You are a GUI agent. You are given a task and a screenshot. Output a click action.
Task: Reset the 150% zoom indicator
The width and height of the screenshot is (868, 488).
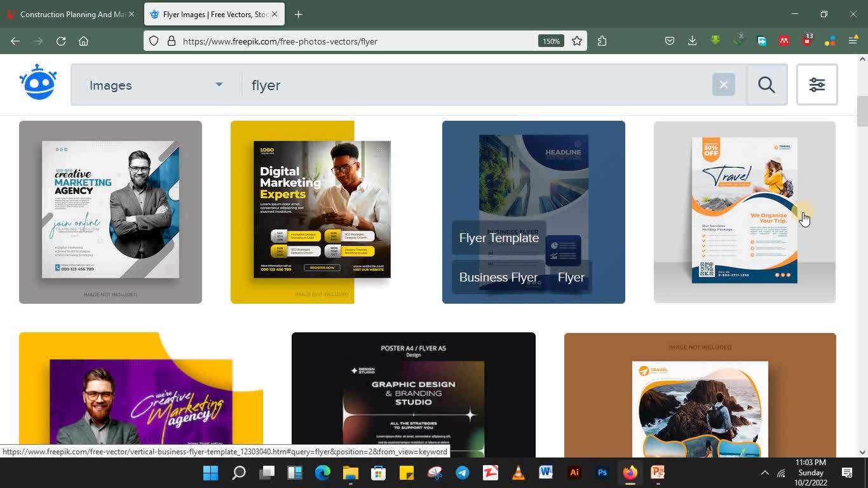click(x=551, y=41)
